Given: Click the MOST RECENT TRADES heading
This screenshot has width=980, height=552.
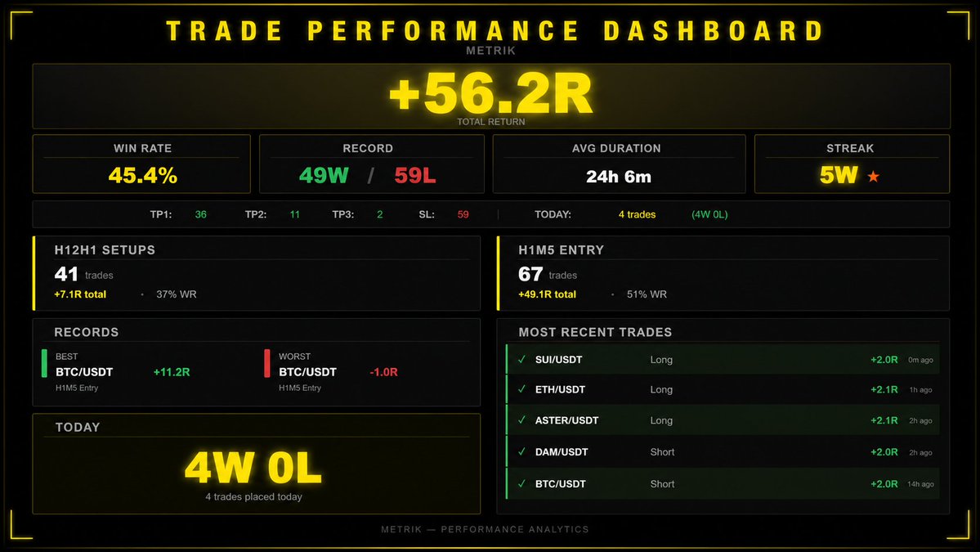Looking at the screenshot, I should (x=595, y=333).
